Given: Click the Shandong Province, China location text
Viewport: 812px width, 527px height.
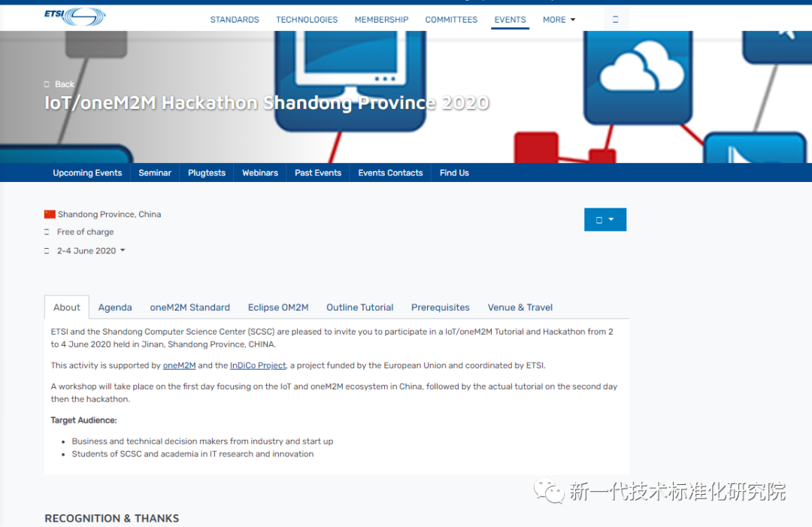Looking at the screenshot, I should pyautogui.click(x=109, y=214).
